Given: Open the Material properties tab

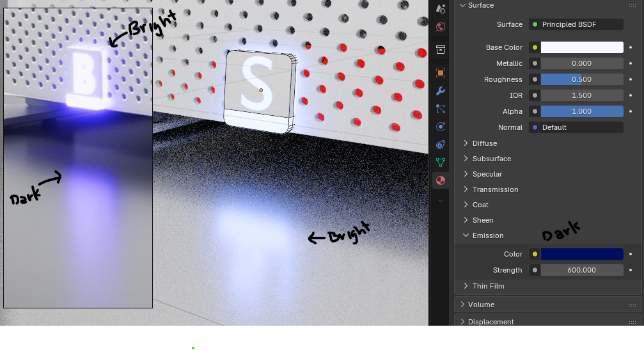Looking at the screenshot, I should click(440, 180).
